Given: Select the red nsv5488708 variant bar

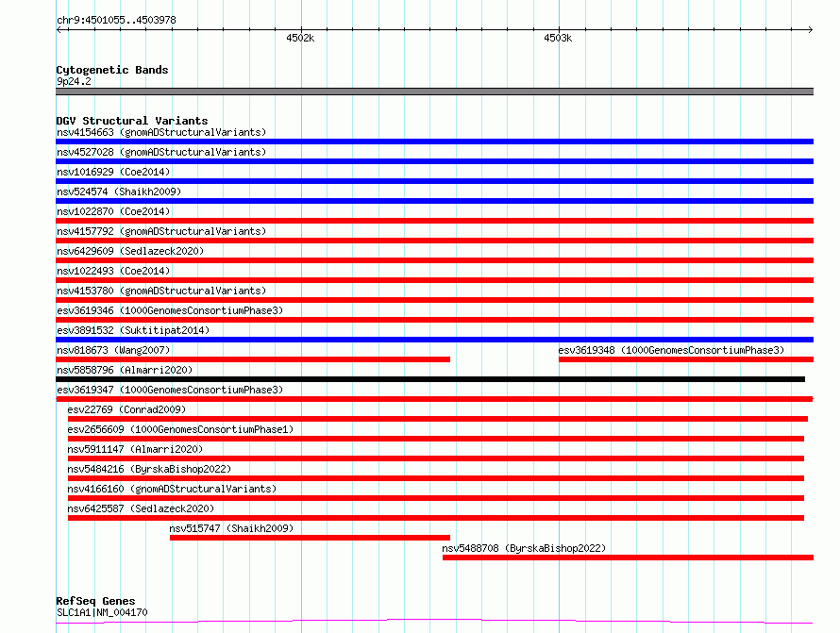Looking at the screenshot, I should [x=628, y=558].
